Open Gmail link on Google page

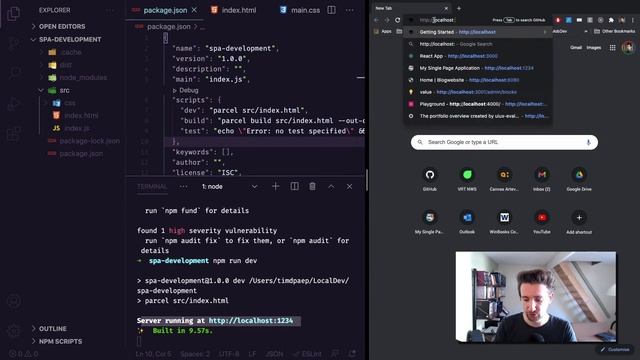click(x=576, y=48)
